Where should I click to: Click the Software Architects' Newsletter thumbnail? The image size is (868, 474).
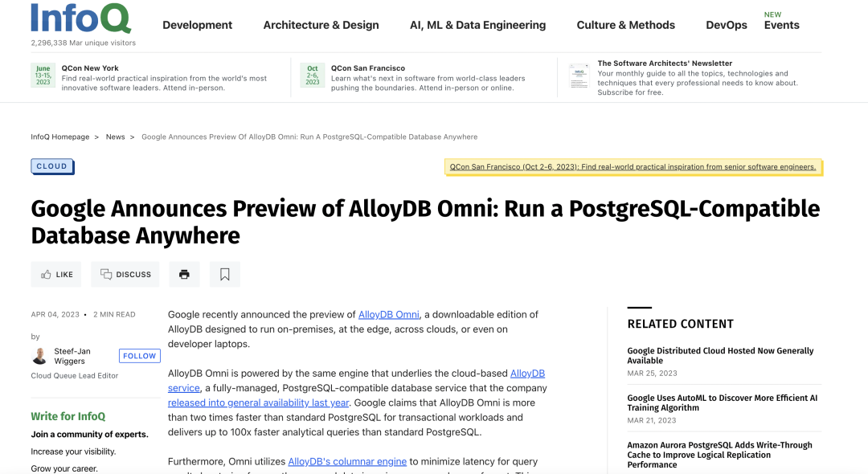tap(579, 76)
